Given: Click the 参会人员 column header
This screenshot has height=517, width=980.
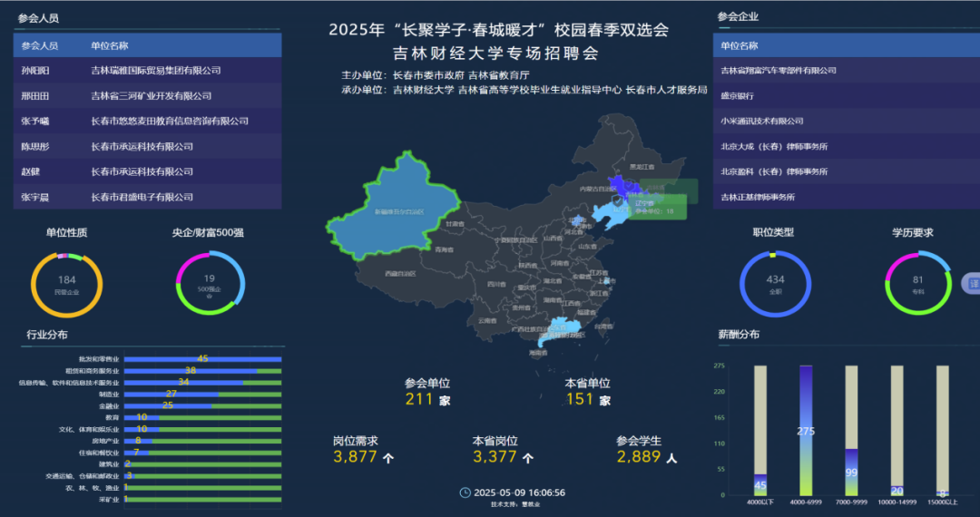Looking at the screenshot, I should tap(40, 45).
